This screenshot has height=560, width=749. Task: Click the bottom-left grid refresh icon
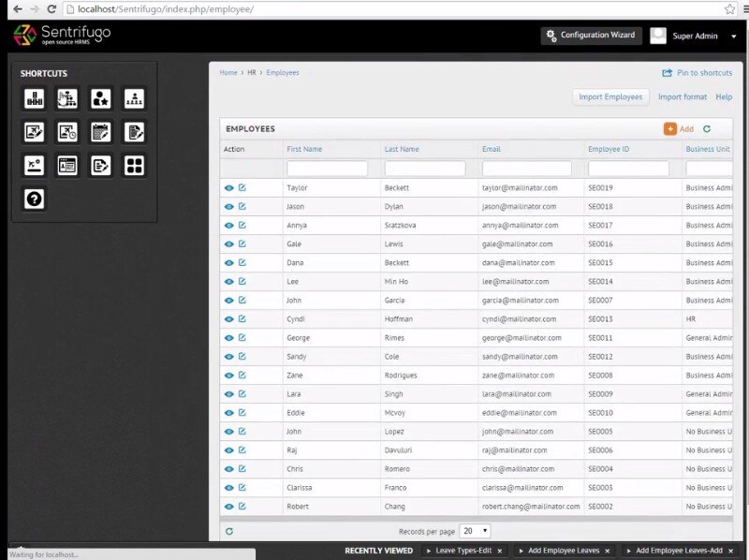pos(229,531)
